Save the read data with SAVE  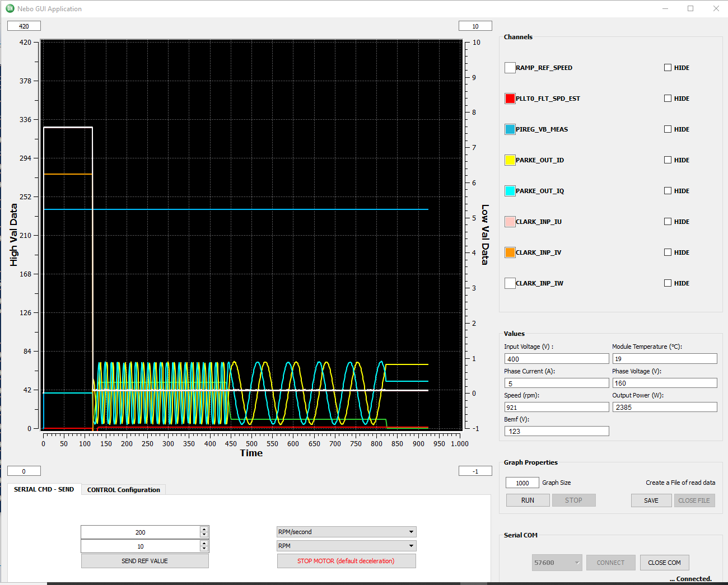tap(651, 500)
